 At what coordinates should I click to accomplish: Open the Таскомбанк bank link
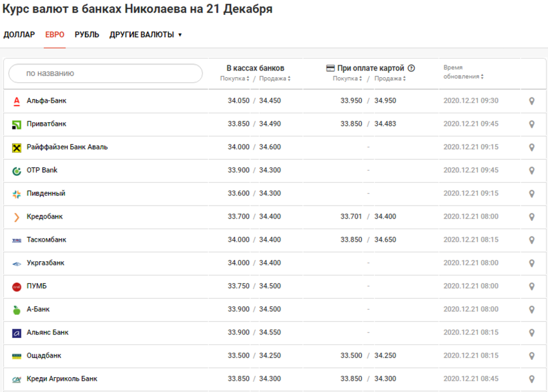click(46, 240)
